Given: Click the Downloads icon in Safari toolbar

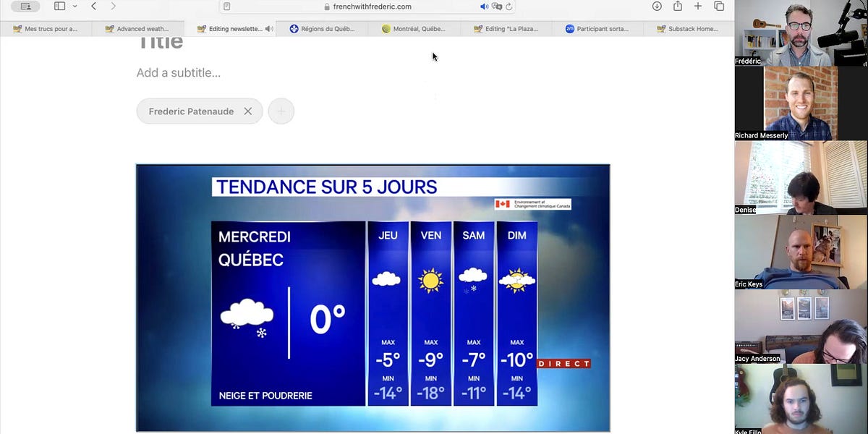Looking at the screenshot, I should point(657,6).
